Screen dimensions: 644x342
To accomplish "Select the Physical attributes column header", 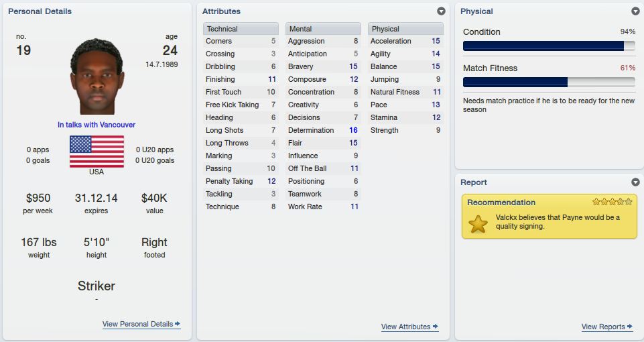I will 406,29.
